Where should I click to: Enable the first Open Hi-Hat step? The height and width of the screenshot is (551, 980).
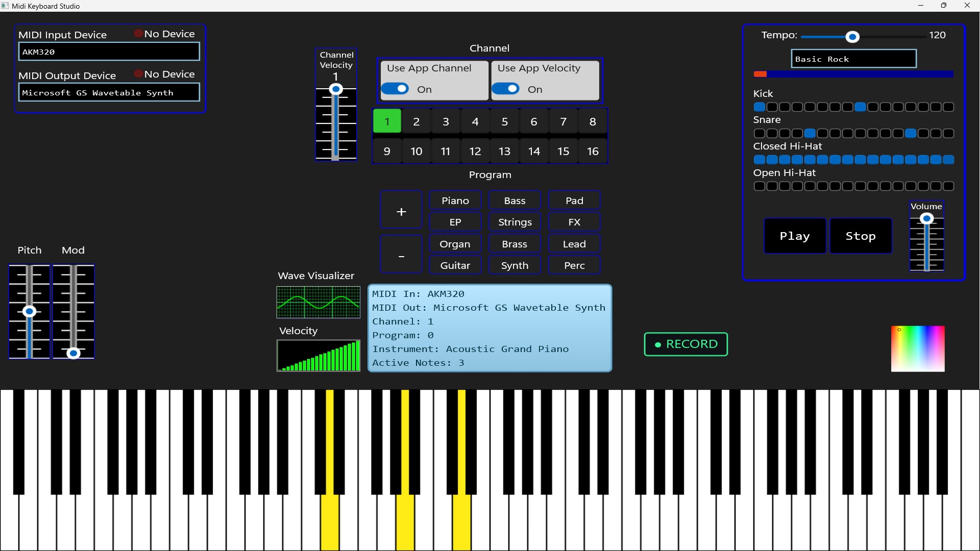point(759,186)
